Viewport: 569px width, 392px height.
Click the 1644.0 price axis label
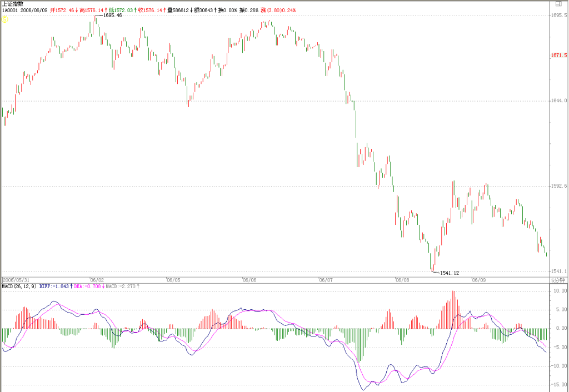tap(559, 100)
